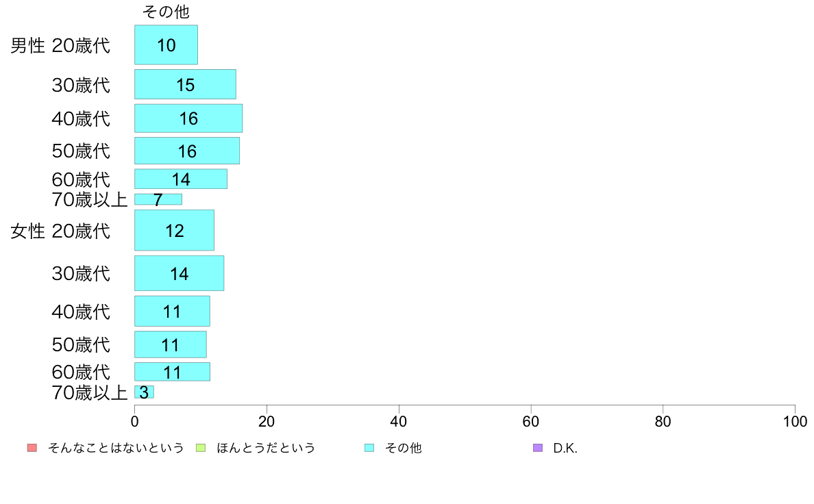814x504 pixels.
Task: Click the その他 column header above bars
Action: tap(166, 12)
